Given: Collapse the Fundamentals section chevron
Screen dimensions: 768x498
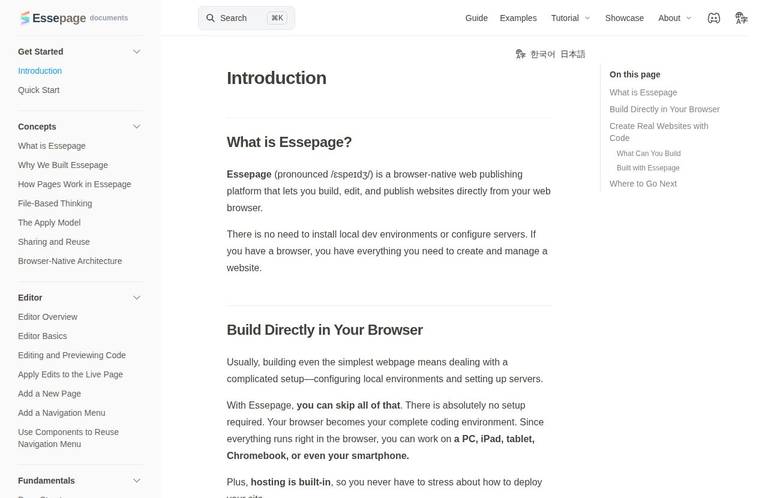Looking at the screenshot, I should pyautogui.click(x=137, y=480).
